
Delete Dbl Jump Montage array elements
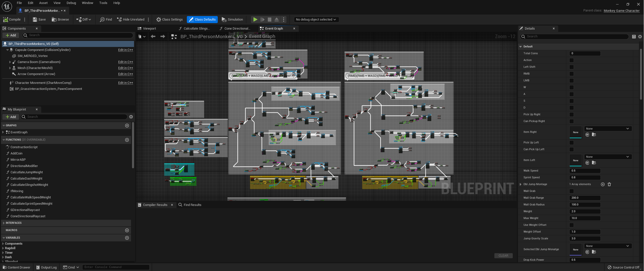coord(609,184)
